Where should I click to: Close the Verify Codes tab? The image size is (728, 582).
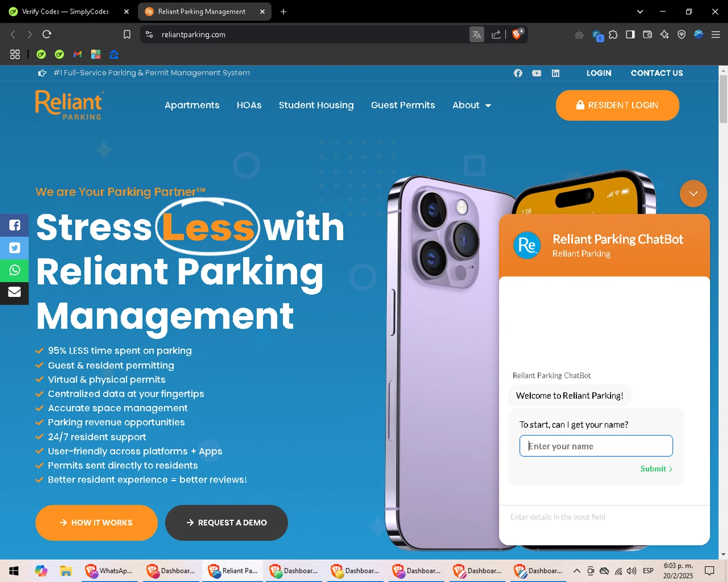coord(127,12)
